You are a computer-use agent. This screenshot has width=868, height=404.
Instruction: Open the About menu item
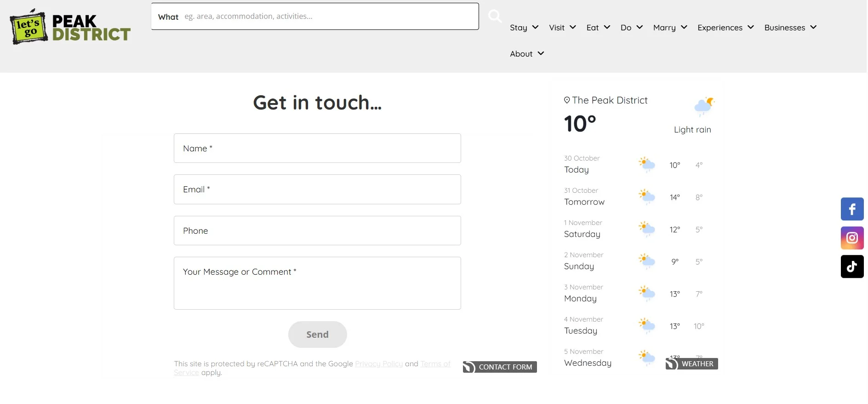(x=521, y=54)
